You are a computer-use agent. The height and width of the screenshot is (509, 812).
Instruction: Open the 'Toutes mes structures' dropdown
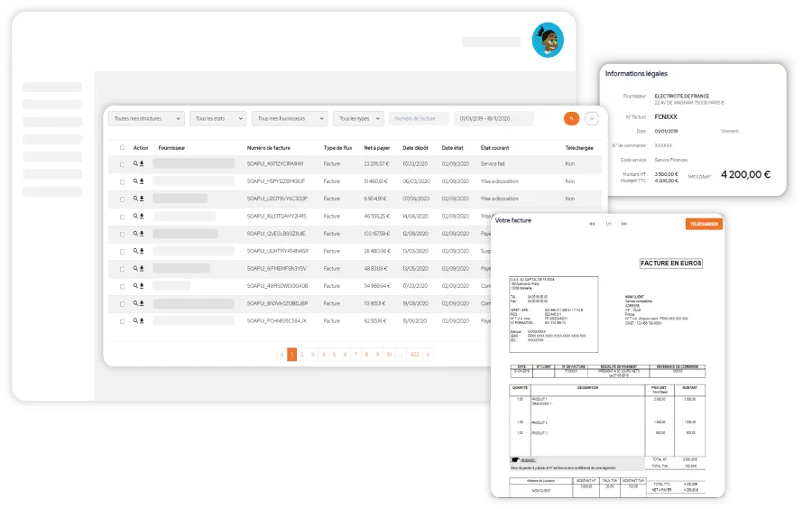146,118
